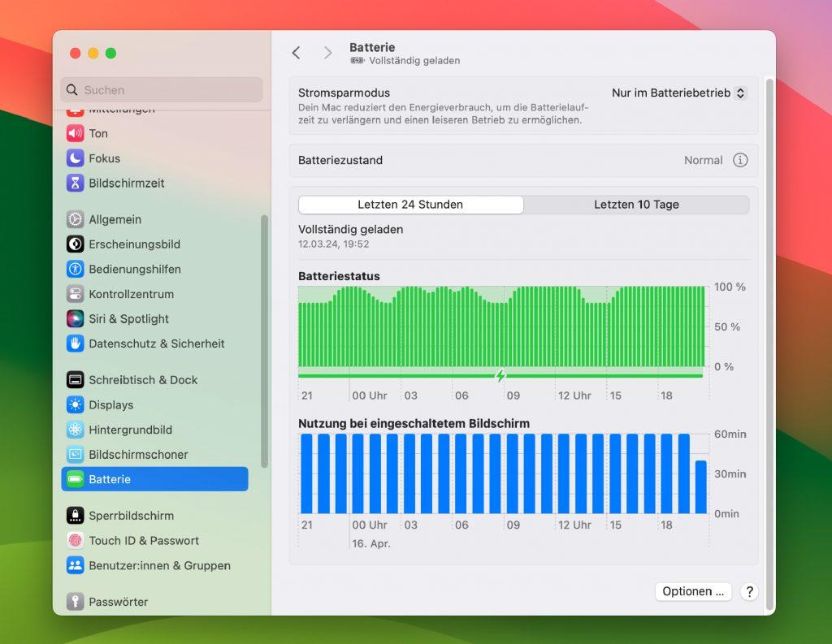Image resolution: width=832 pixels, height=644 pixels.
Task: Open the Schreibtisch & Dock icon
Action: coord(75,380)
